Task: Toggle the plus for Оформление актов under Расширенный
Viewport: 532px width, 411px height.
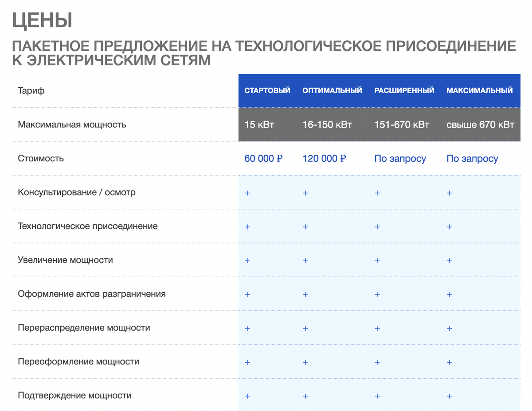Action: click(x=377, y=294)
